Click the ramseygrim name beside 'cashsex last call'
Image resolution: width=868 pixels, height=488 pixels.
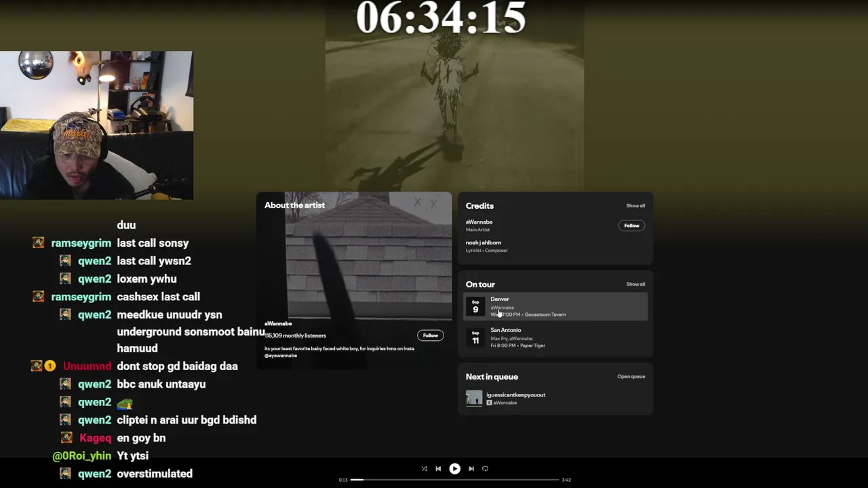(x=81, y=297)
